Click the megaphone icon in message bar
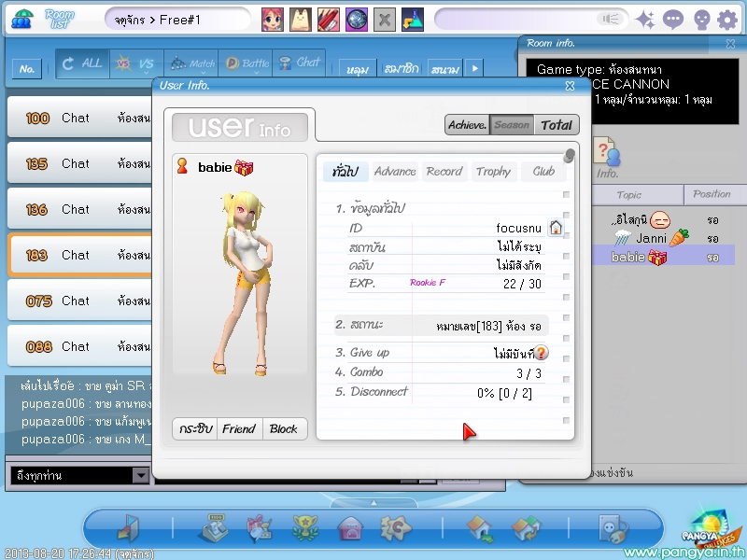This screenshot has width=747, height=560. [x=611, y=19]
